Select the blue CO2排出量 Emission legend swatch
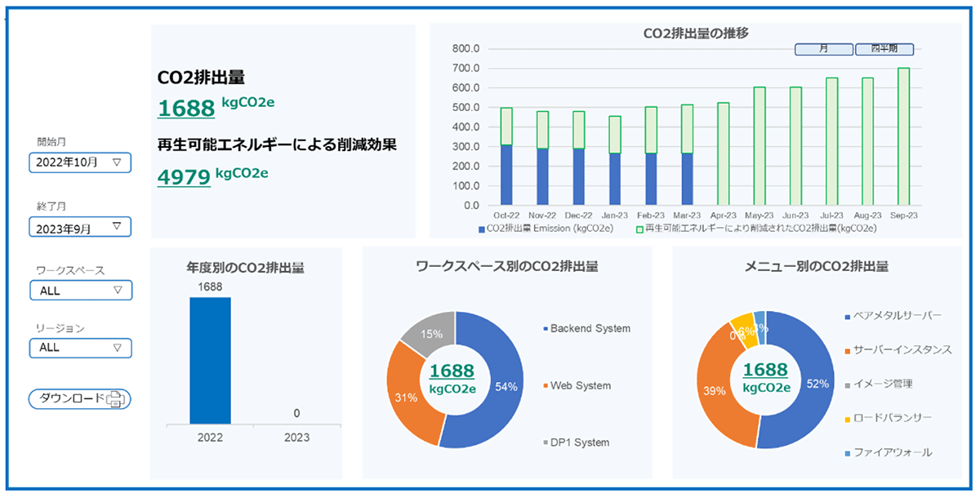Viewport: 980px width, 498px height. [x=480, y=229]
